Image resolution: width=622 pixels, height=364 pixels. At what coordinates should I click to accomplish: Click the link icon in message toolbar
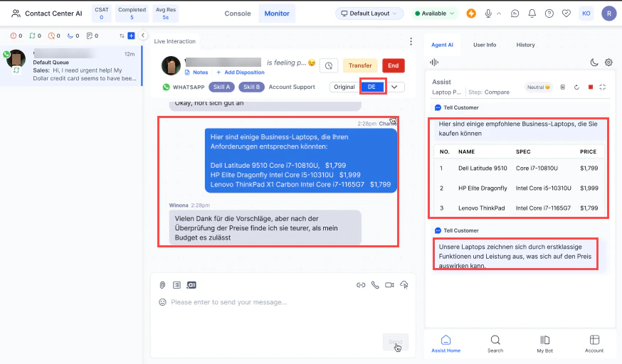361,285
